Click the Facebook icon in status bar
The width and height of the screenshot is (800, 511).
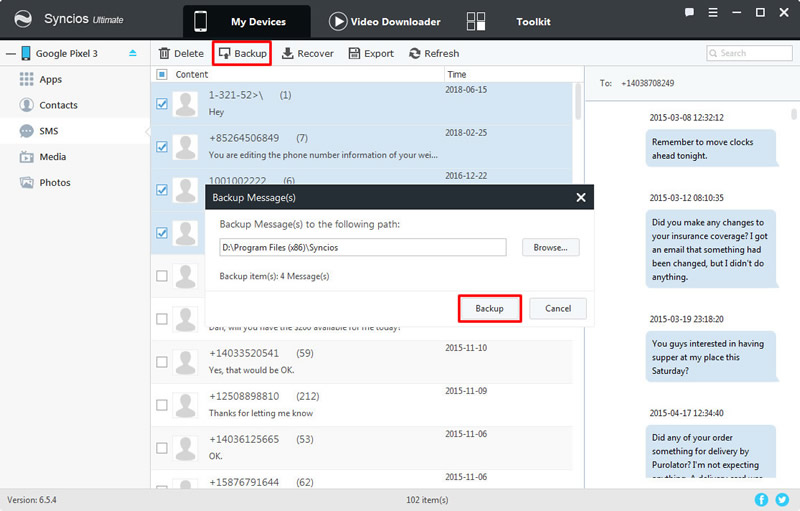tap(761, 499)
